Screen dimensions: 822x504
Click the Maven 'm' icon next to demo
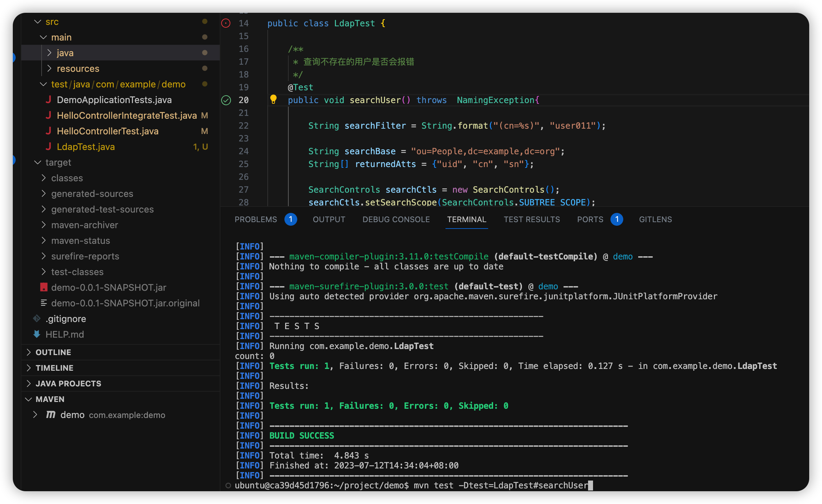[x=51, y=415]
